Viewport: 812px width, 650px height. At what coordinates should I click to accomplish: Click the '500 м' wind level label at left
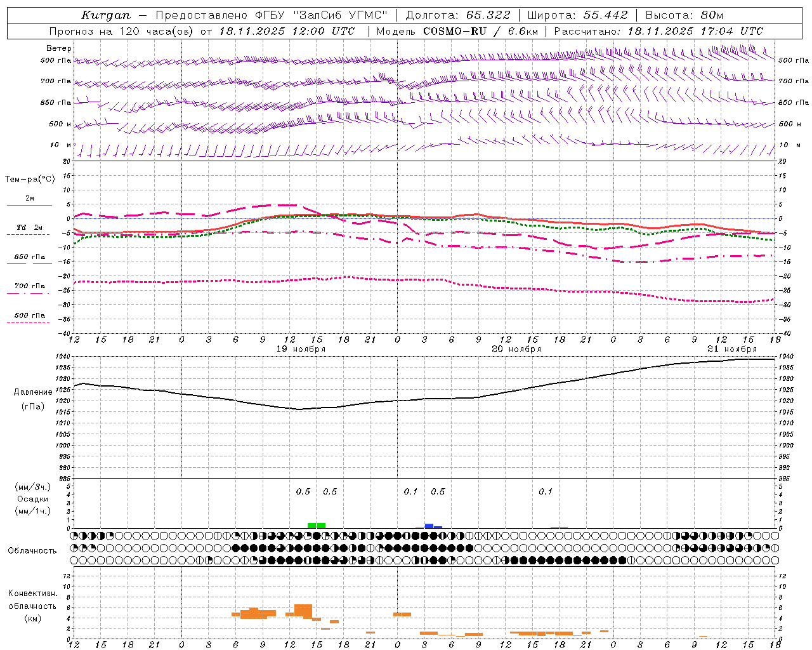point(61,124)
